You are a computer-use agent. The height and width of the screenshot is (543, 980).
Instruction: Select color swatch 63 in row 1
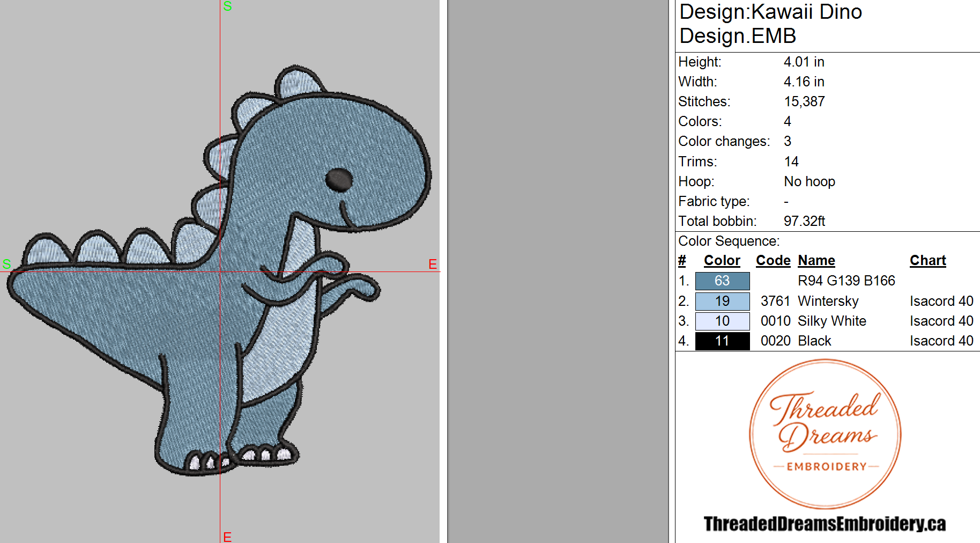tap(722, 281)
